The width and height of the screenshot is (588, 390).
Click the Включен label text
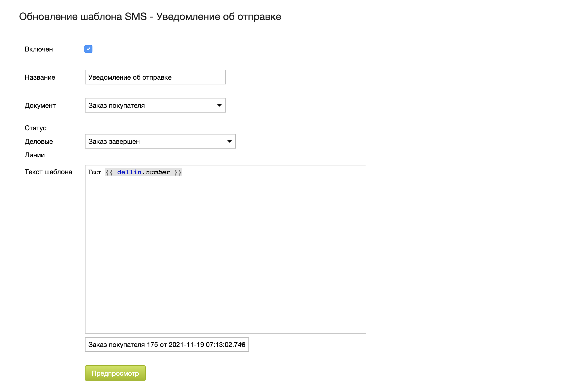(x=39, y=49)
